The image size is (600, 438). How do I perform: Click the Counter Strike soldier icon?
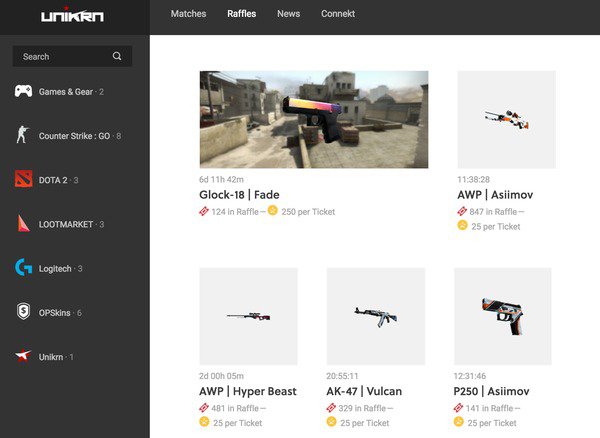coord(23,135)
